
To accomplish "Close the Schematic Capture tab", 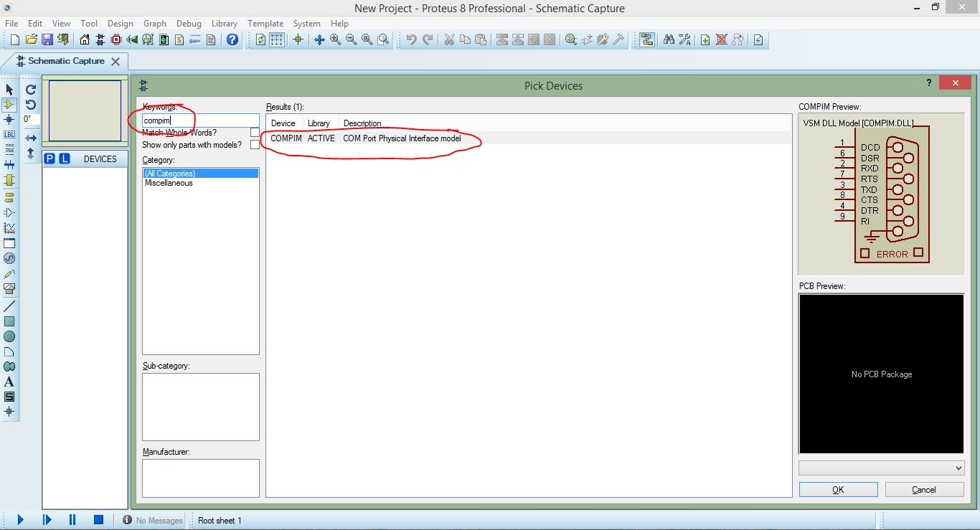I will pos(116,62).
